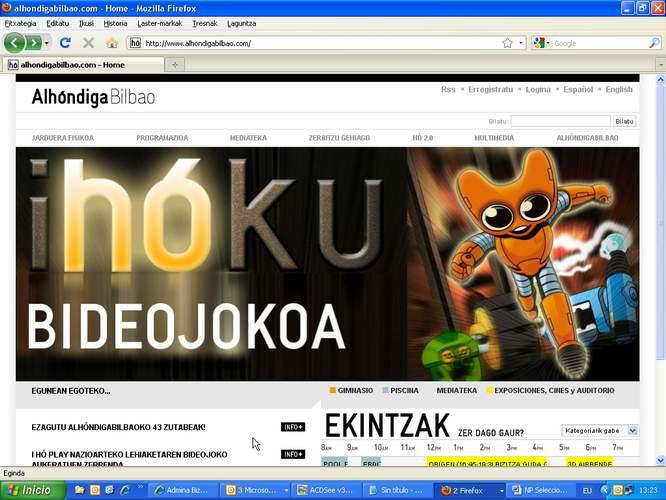The image size is (666, 500).
Task: Open the Hō 2.0 nav item
Action: pos(422,138)
